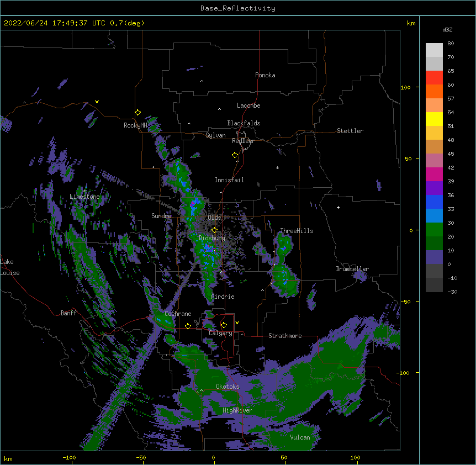The image size is (476, 465).
Task: Click the yellow diamond marker south of RedDeer
Action: (235, 155)
